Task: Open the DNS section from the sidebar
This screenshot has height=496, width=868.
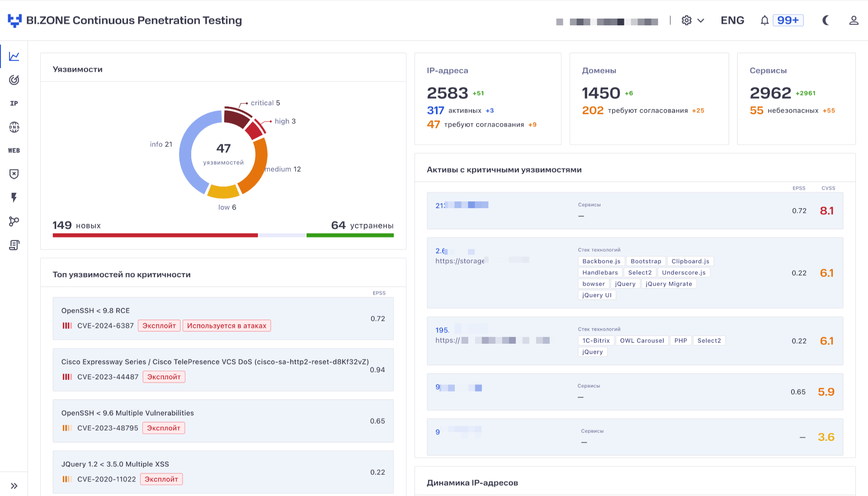Action: tap(14, 127)
